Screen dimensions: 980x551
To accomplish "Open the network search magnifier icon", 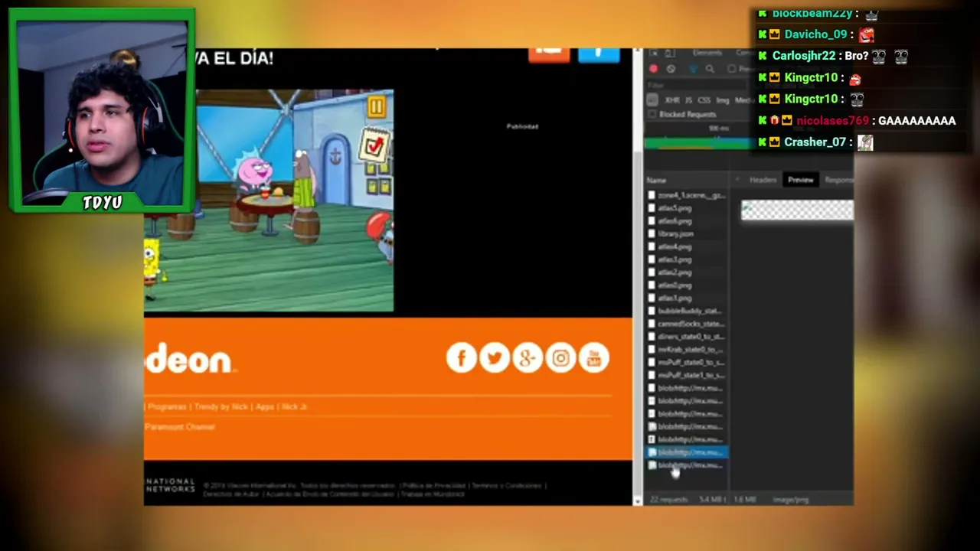I will pyautogui.click(x=710, y=69).
